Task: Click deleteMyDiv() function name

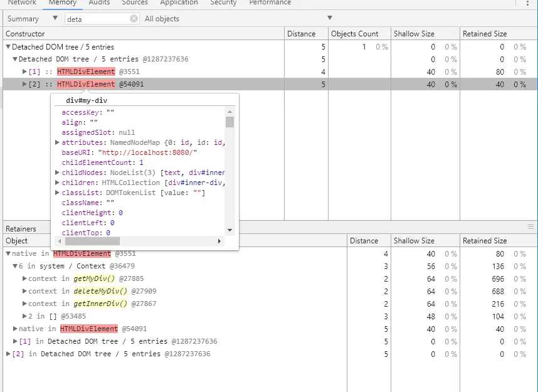Action: [x=100, y=291]
